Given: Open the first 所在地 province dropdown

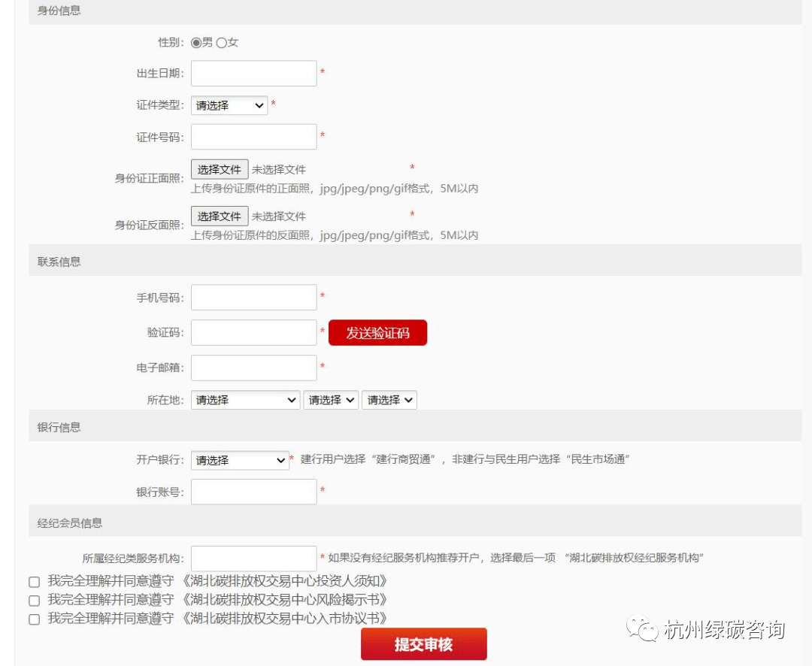Looking at the screenshot, I should click(x=245, y=400).
